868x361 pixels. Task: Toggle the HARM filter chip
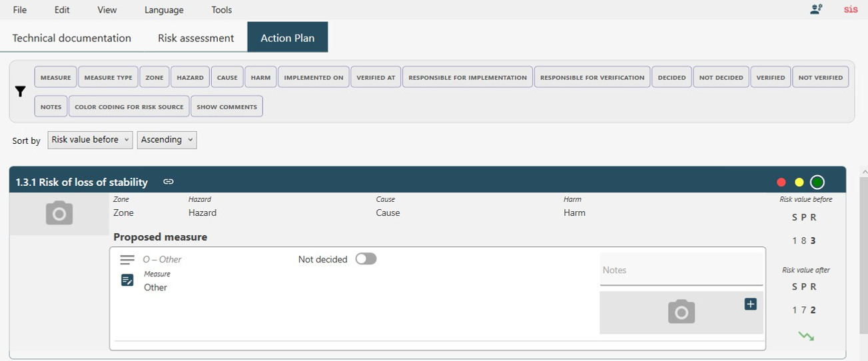tap(260, 77)
